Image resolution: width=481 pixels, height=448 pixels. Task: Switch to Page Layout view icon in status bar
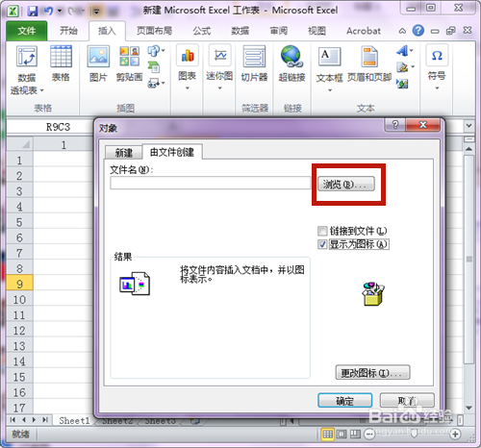click(x=342, y=435)
